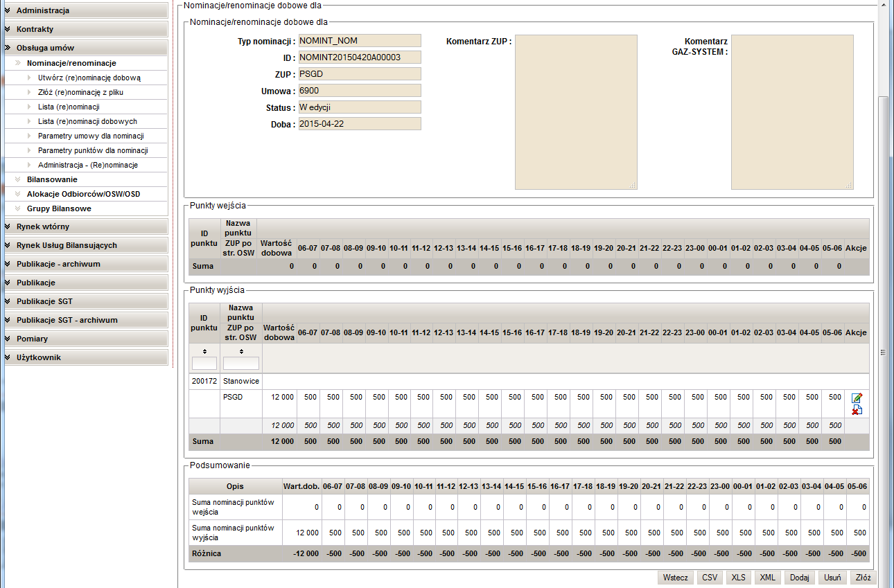The height and width of the screenshot is (588, 894).
Task: Expand Publikacje SGT - archiwum section
Action: tap(86, 321)
